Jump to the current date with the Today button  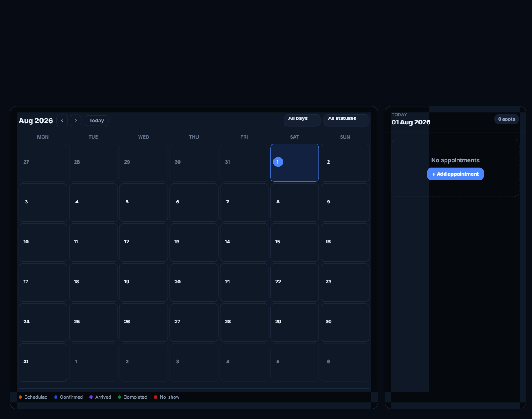97,121
